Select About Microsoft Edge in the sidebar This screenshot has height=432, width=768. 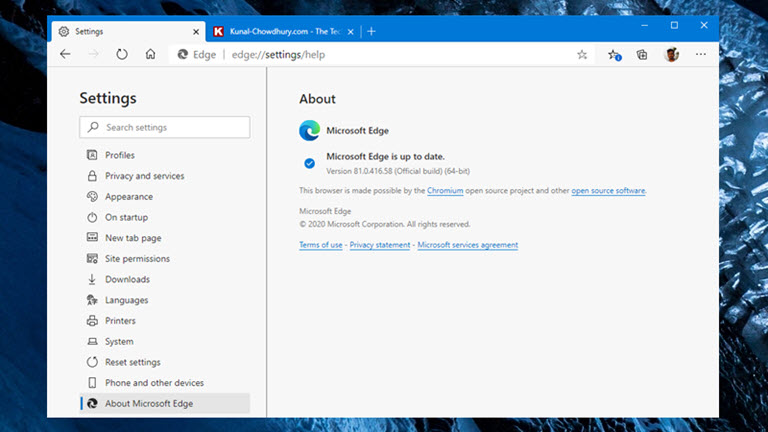point(165,403)
